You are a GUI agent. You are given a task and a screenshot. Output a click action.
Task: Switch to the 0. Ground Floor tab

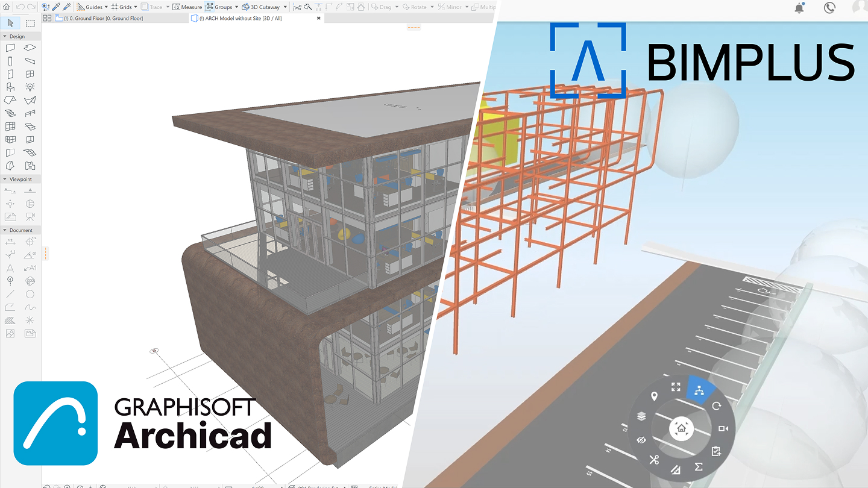coord(102,18)
